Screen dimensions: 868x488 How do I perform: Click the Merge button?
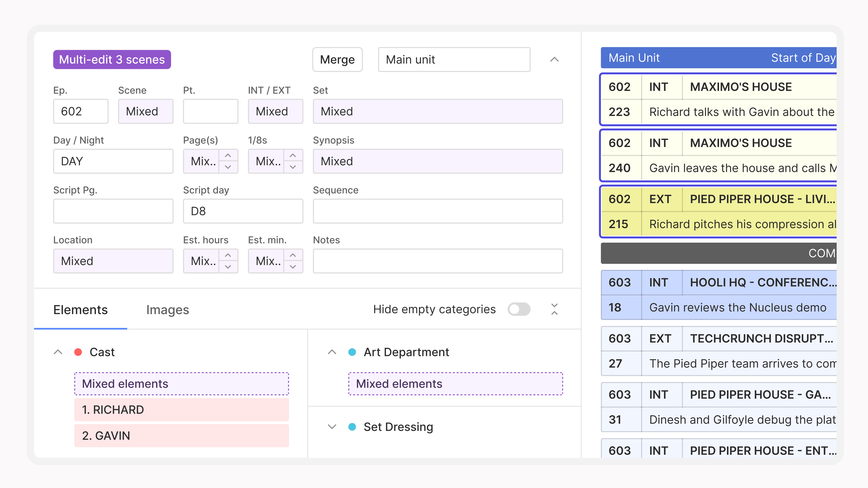click(x=337, y=60)
